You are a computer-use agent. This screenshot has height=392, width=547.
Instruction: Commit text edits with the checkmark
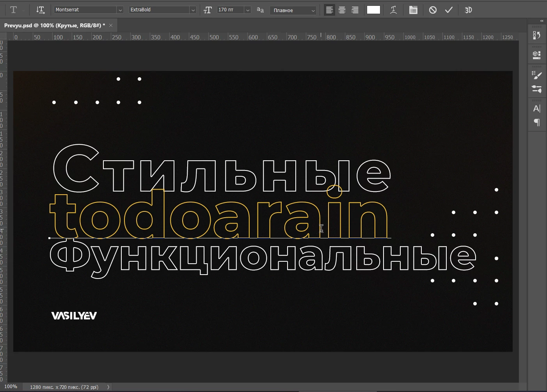[449, 10]
